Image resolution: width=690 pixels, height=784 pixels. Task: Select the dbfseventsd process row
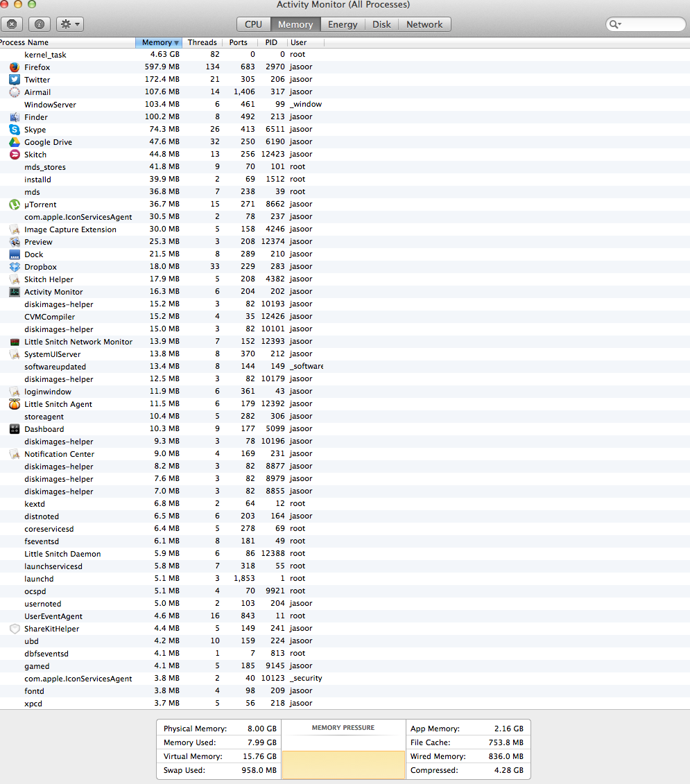coord(345,654)
